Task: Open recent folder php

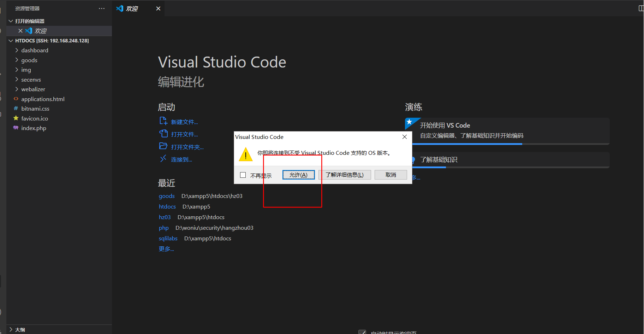Action: click(x=164, y=228)
